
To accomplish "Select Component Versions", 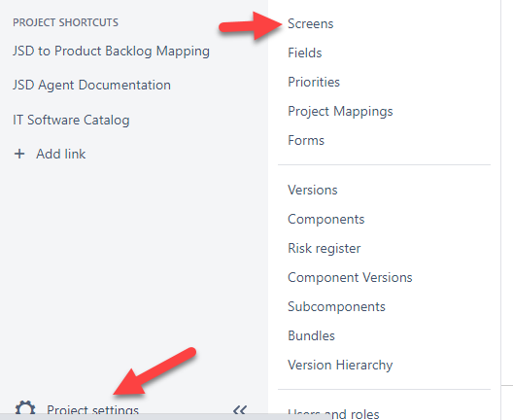I will pyautogui.click(x=350, y=278).
